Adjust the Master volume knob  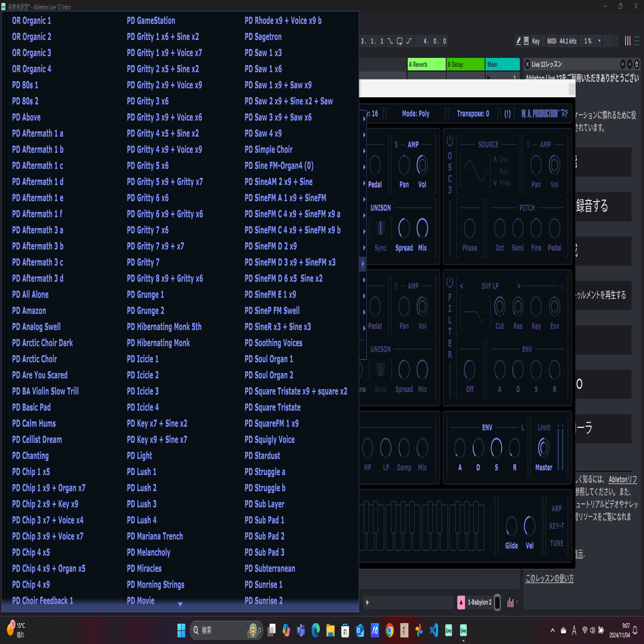coord(543,448)
